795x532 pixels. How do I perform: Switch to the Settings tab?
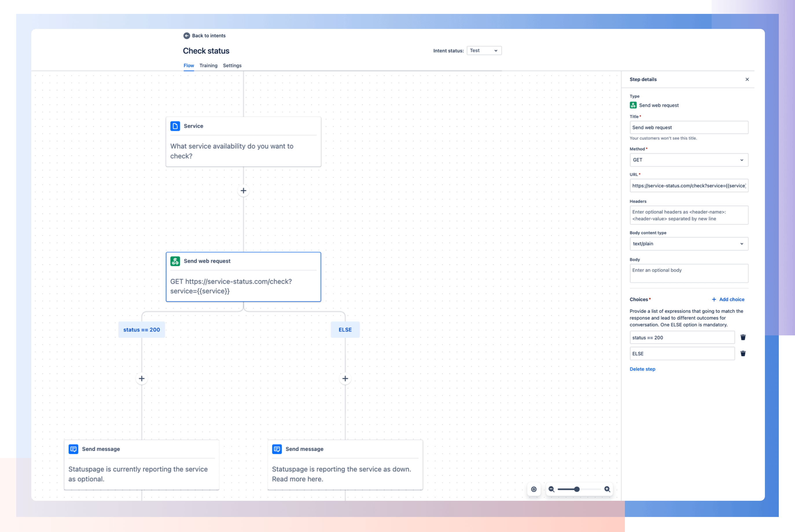point(233,65)
